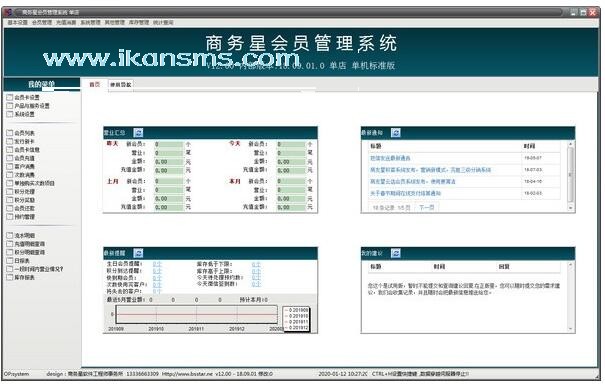Open the 充值消费 menu
Screen dimensions: 605x385
point(66,22)
